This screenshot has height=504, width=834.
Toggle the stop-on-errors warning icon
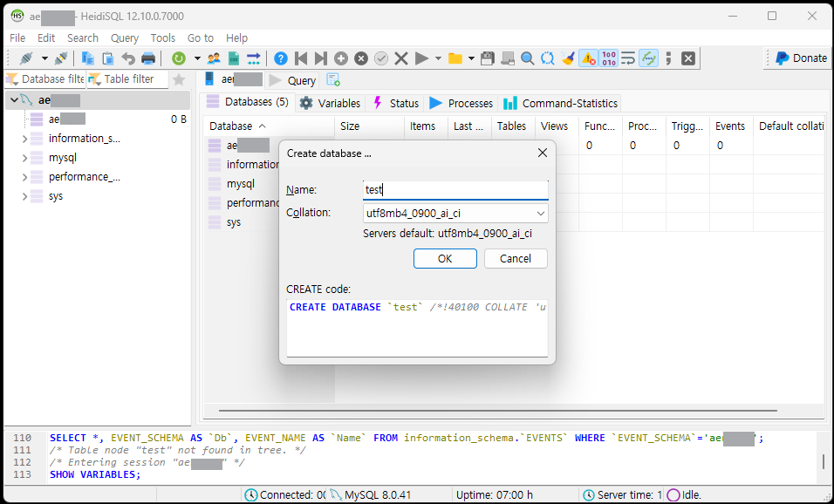(588, 58)
